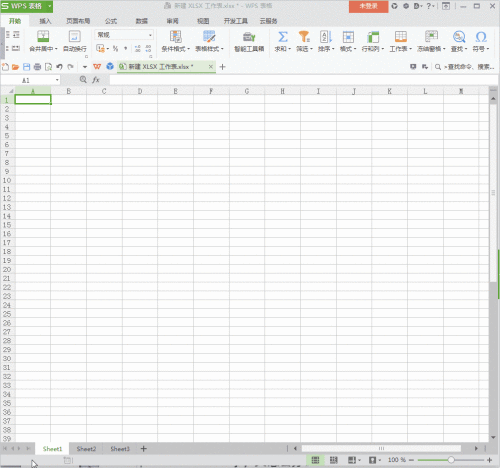The image size is (500, 468).
Task: Switch to the Sheet3 worksheet tab
Action: click(120, 449)
